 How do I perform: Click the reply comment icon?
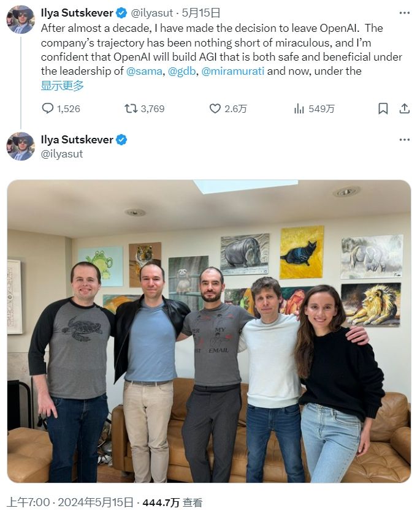[48, 108]
